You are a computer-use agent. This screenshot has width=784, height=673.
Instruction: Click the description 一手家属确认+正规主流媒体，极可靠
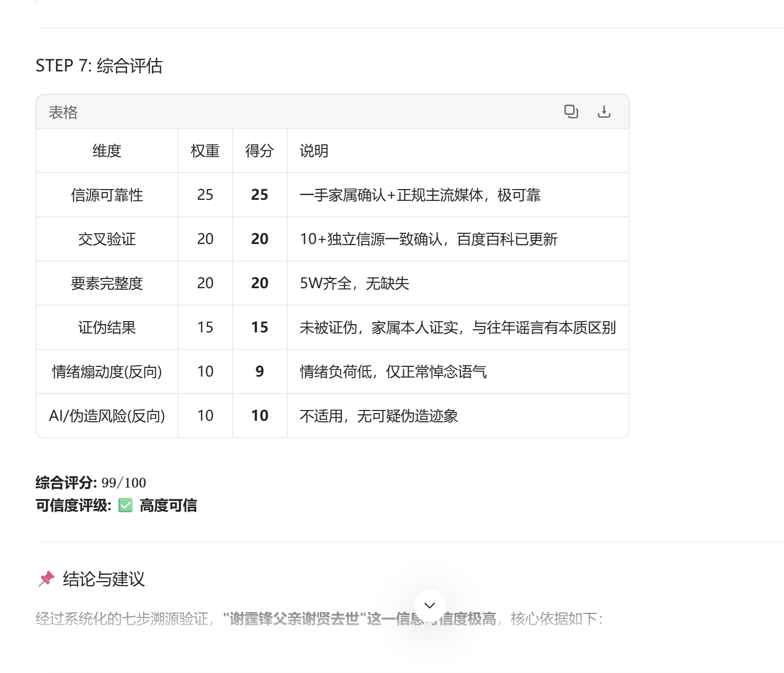[x=420, y=195]
